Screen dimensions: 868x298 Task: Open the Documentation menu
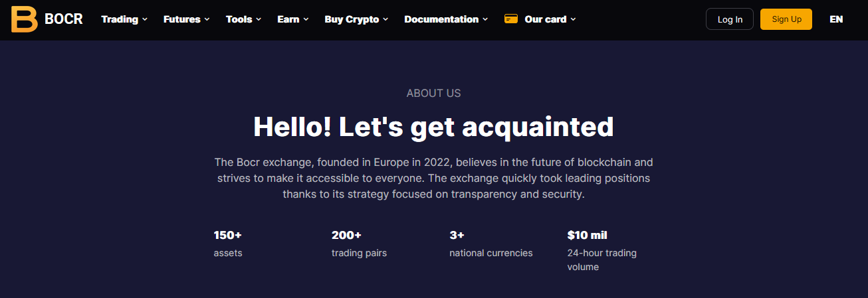click(x=441, y=19)
